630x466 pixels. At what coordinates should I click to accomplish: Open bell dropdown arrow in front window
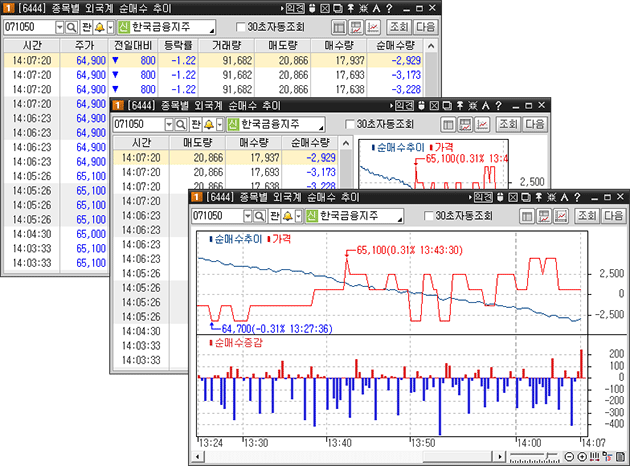pyautogui.click(x=299, y=217)
